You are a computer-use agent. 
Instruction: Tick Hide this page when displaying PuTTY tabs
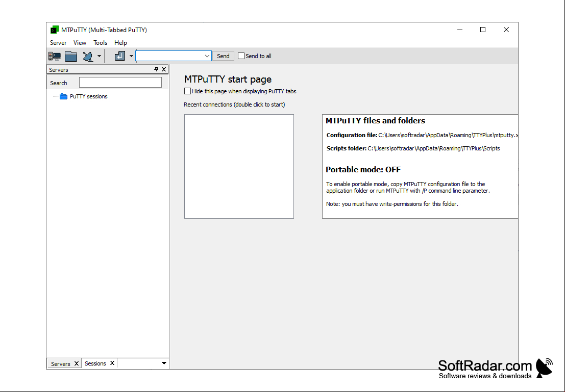187,91
